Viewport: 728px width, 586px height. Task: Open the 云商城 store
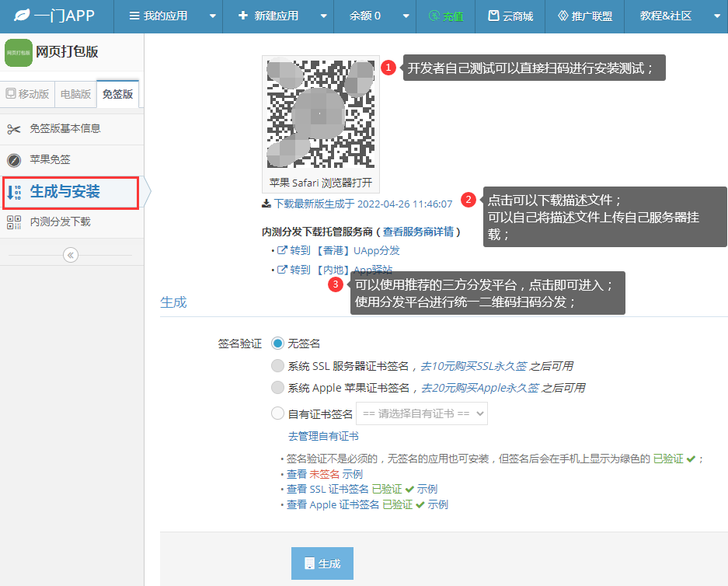[510, 16]
